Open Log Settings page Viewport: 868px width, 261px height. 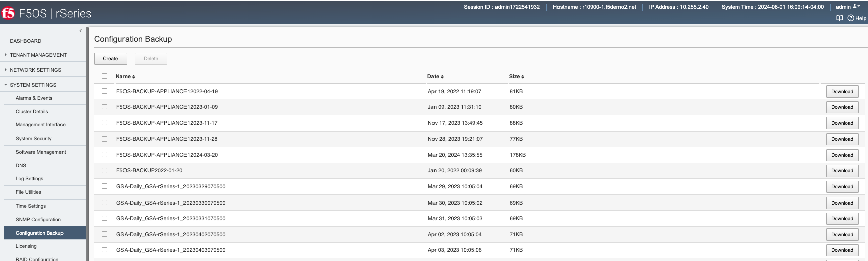29,179
